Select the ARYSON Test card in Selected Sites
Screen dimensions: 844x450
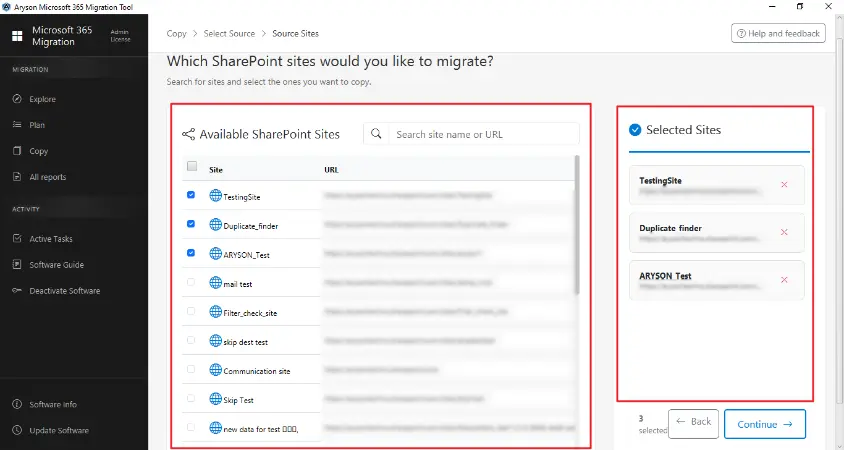click(717, 280)
